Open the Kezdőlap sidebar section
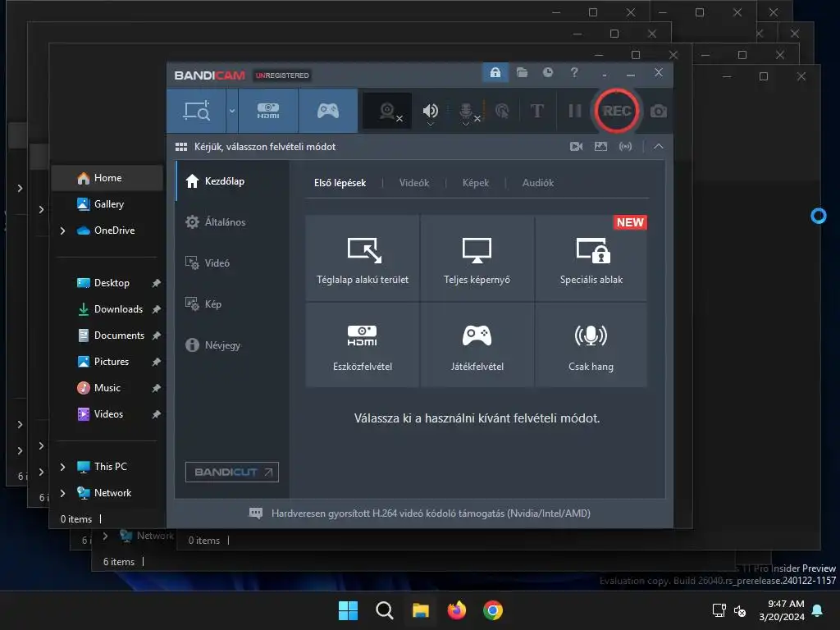This screenshot has height=630, width=840. [x=232, y=181]
